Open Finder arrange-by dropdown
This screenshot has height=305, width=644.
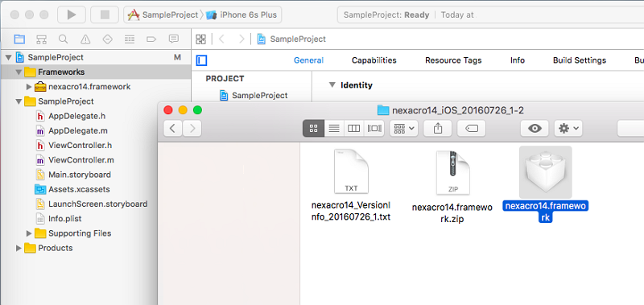pyautogui.click(x=404, y=129)
